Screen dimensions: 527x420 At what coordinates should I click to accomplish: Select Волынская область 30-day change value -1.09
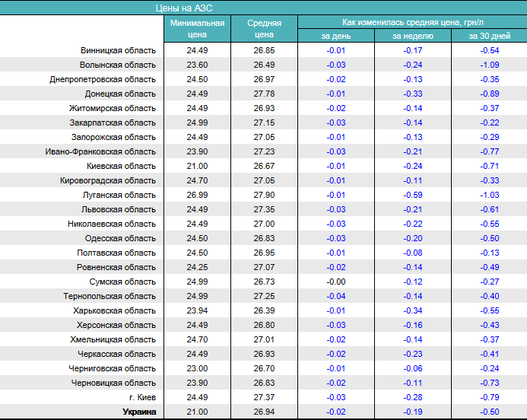tap(489, 65)
